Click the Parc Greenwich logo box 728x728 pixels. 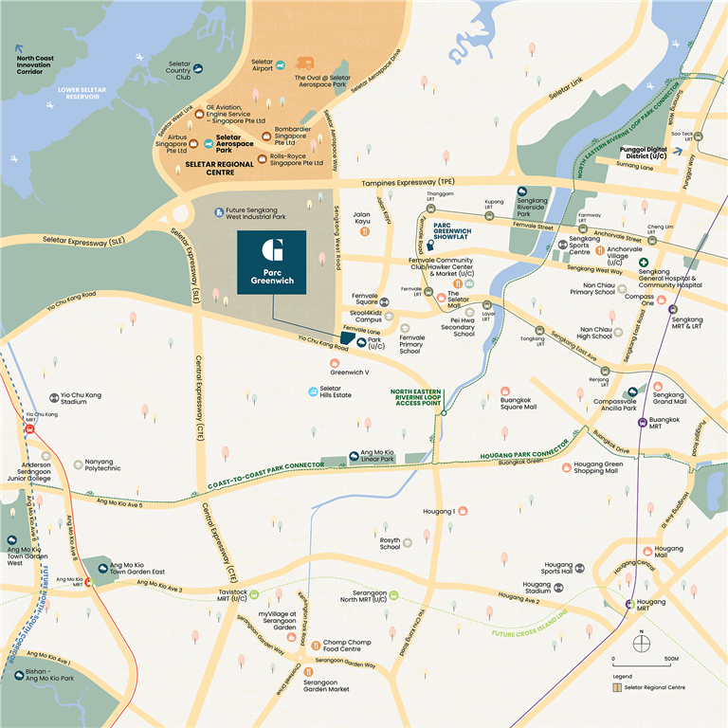[x=272, y=263]
